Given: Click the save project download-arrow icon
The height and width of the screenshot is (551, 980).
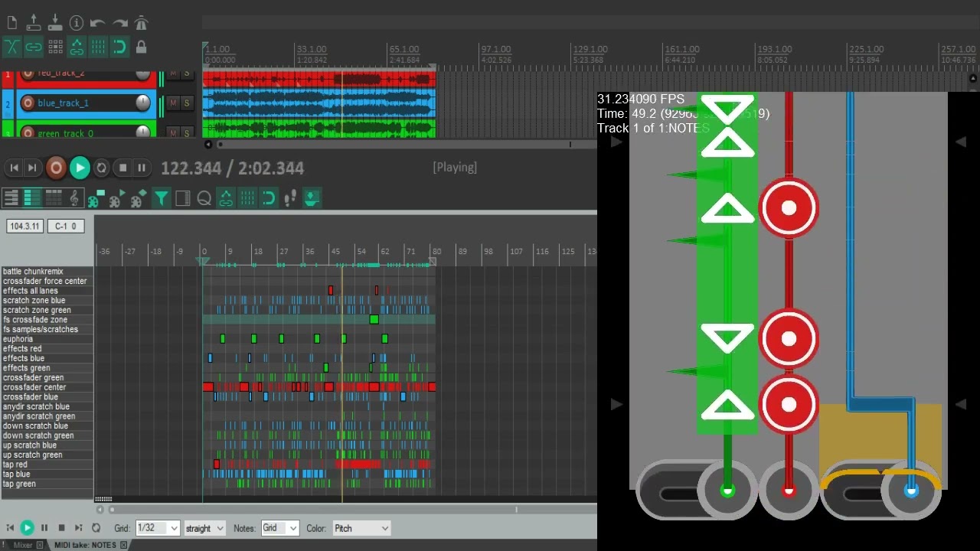Looking at the screenshot, I should coord(55,23).
